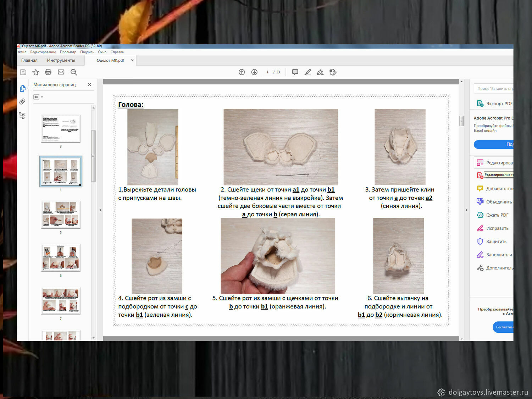The width and height of the screenshot is (532, 399).
Task: Click thumbnails panel scroll down arrow
Action: tap(94, 338)
